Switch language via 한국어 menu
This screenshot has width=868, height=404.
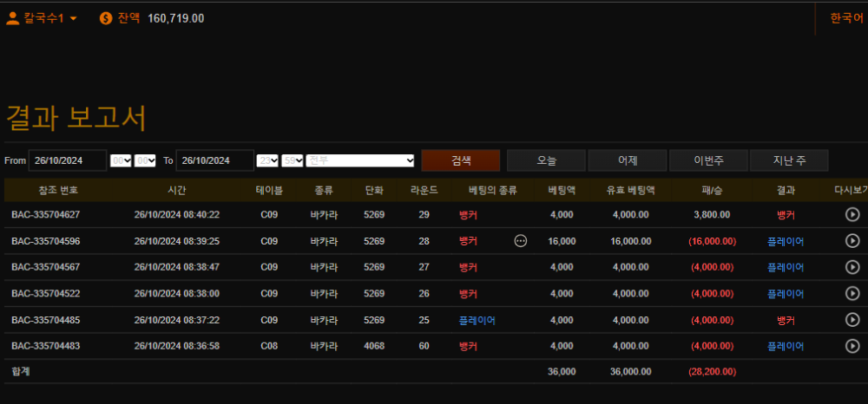click(846, 17)
